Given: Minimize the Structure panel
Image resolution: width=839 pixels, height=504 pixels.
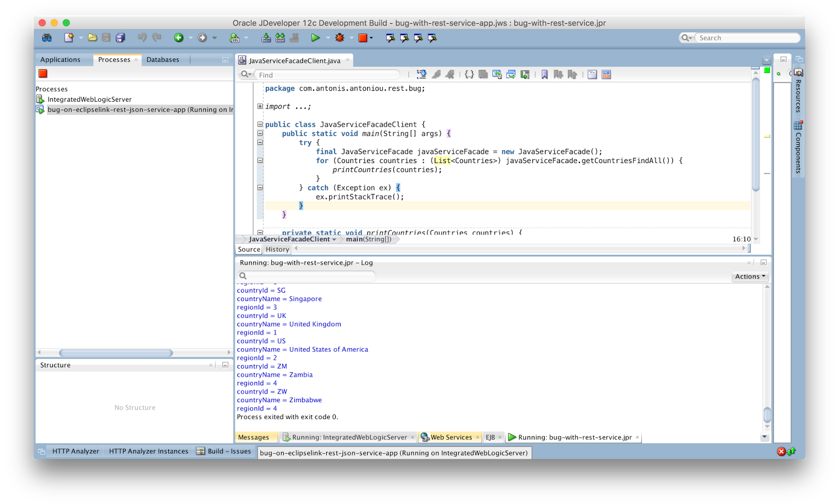Looking at the screenshot, I should point(225,365).
